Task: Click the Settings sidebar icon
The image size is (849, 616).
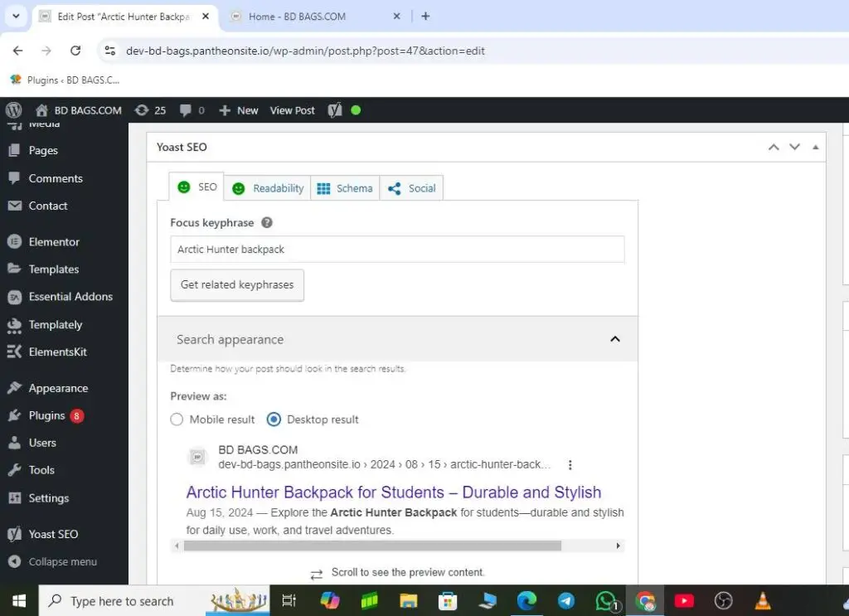Action: [x=15, y=498]
